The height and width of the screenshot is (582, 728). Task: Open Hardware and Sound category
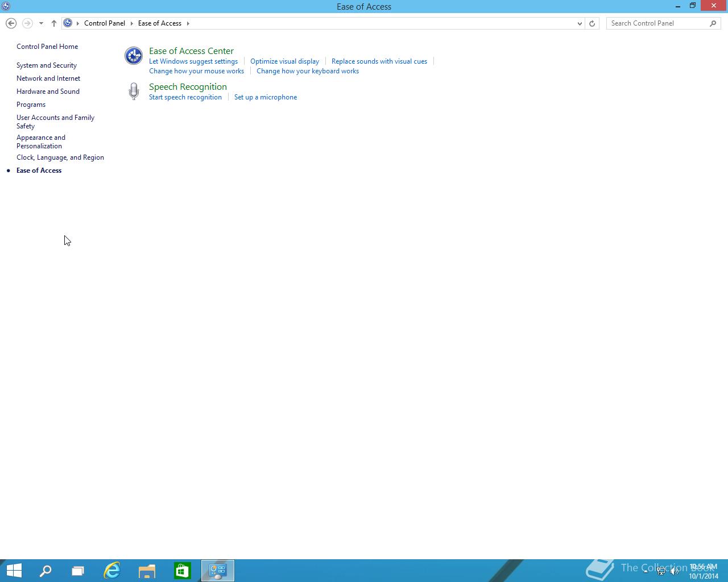(x=48, y=92)
